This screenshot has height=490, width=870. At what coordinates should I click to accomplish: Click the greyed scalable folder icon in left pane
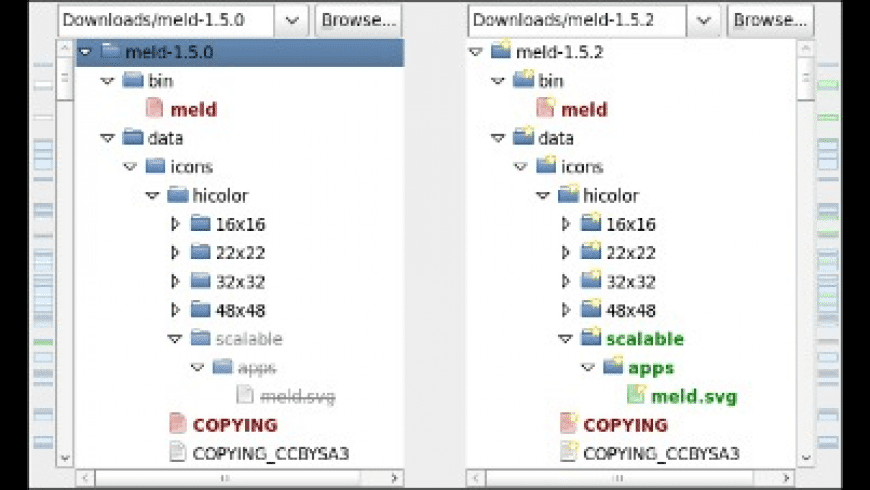tap(200, 339)
